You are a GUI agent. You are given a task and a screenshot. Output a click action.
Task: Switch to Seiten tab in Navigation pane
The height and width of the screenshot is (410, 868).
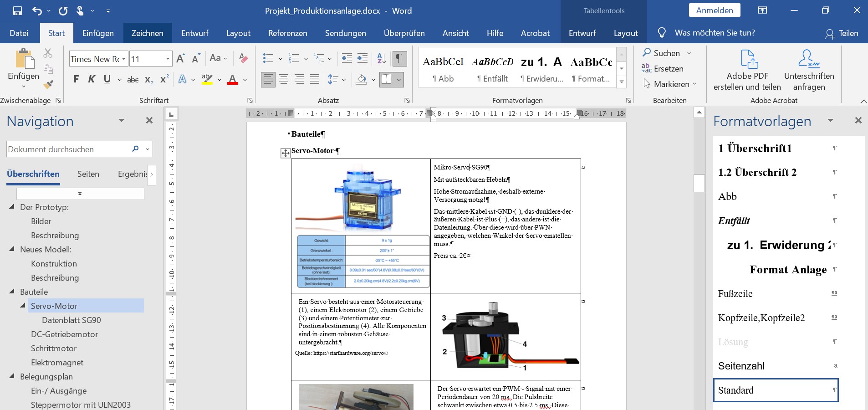88,174
